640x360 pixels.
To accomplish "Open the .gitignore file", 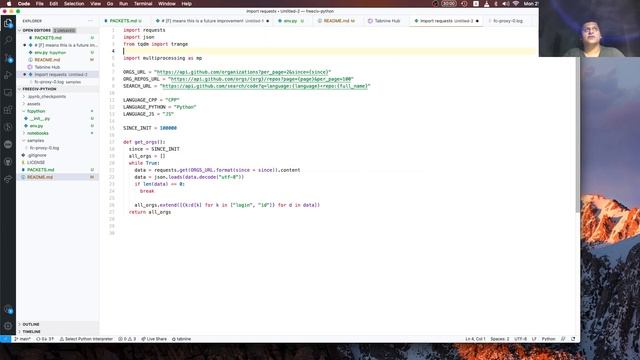I will [x=37, y=155].
